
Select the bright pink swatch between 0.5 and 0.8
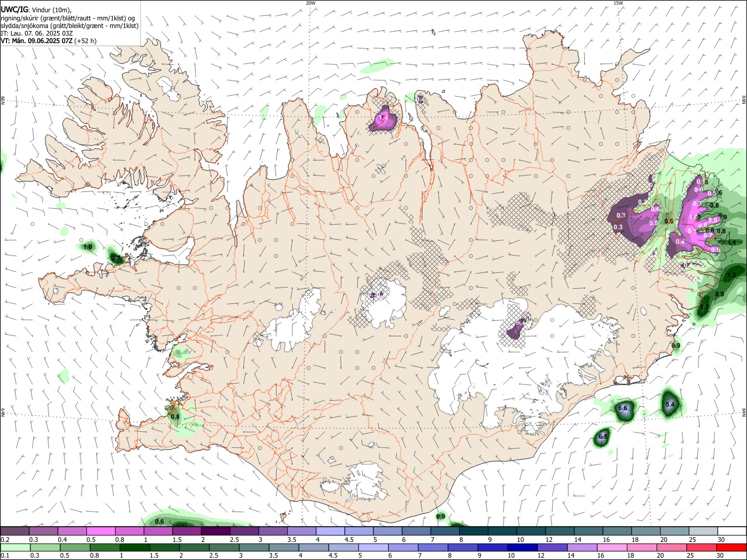tap(100, 531)
